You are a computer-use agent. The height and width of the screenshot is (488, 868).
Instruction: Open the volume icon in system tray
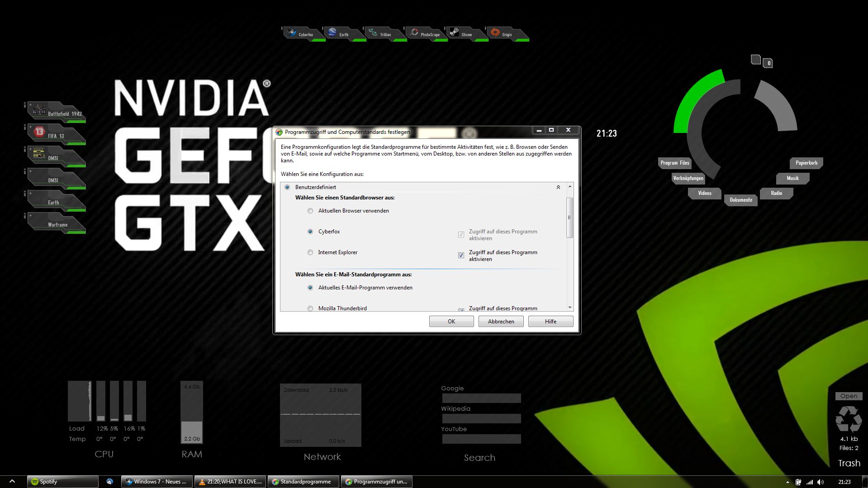(x=821, y=482)
